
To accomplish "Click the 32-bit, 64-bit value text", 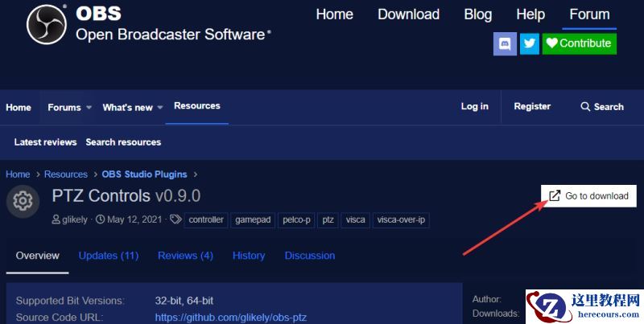I will point(184,301).
